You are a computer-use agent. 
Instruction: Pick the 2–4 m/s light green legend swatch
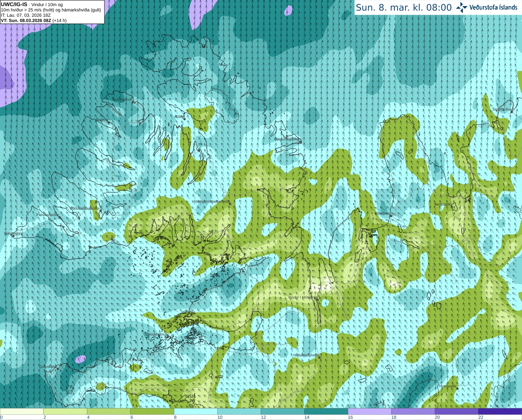pyautogui.click(x=65, y=411)
